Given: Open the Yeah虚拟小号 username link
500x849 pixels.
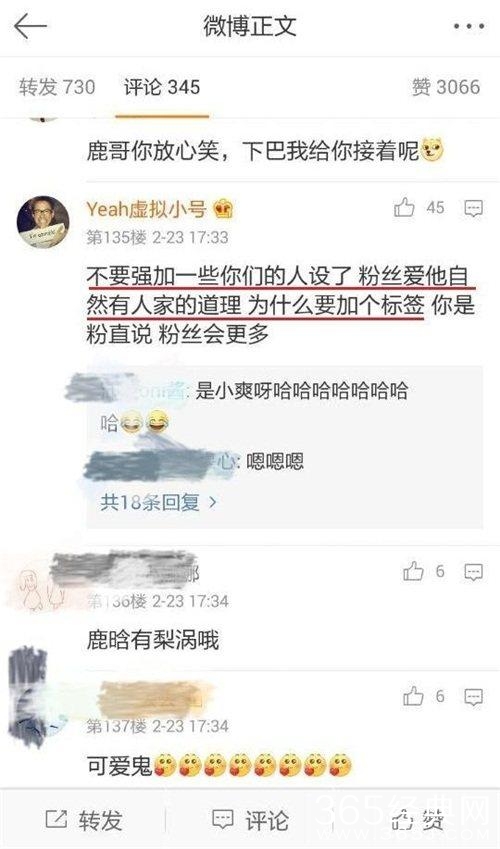Looking at the screenshot, I should [146, 209].
